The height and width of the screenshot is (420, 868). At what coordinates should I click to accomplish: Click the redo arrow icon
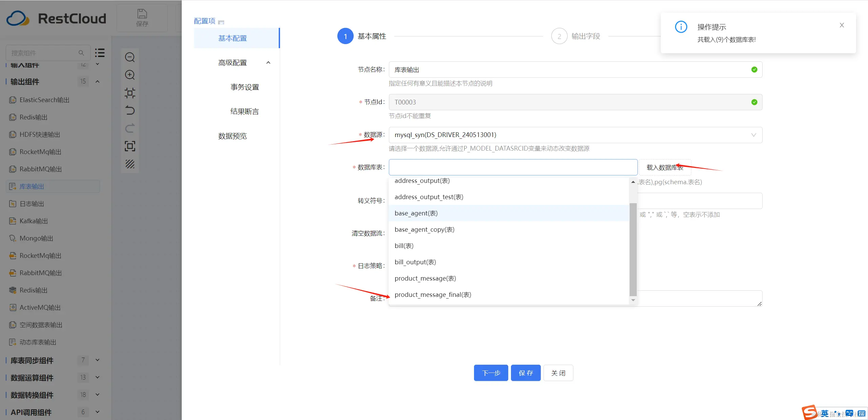pos(130,128)
